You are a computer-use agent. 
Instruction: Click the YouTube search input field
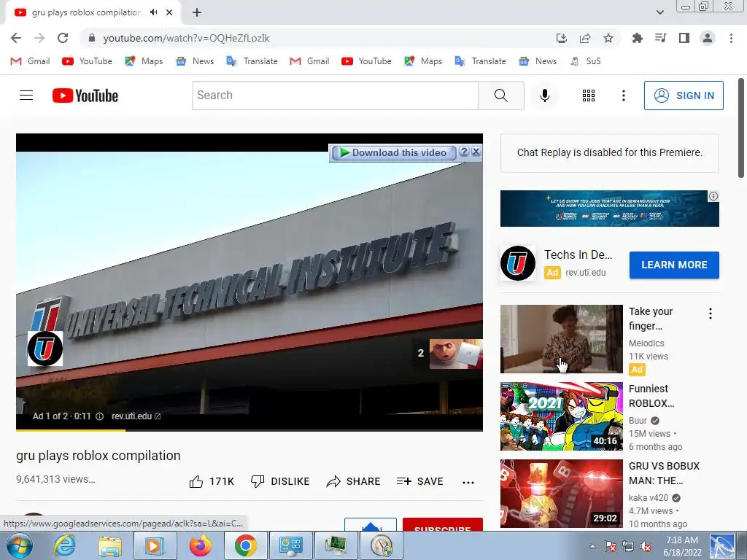tap(336, 96)
